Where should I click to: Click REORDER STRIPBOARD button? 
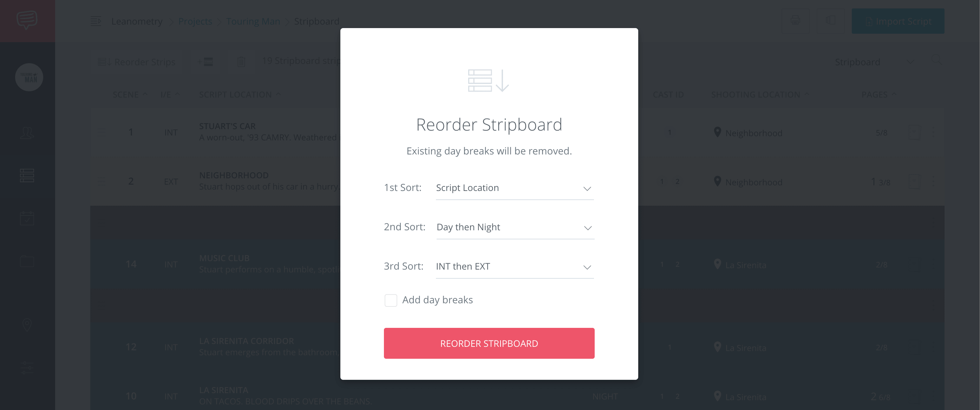tap(489, 343)
